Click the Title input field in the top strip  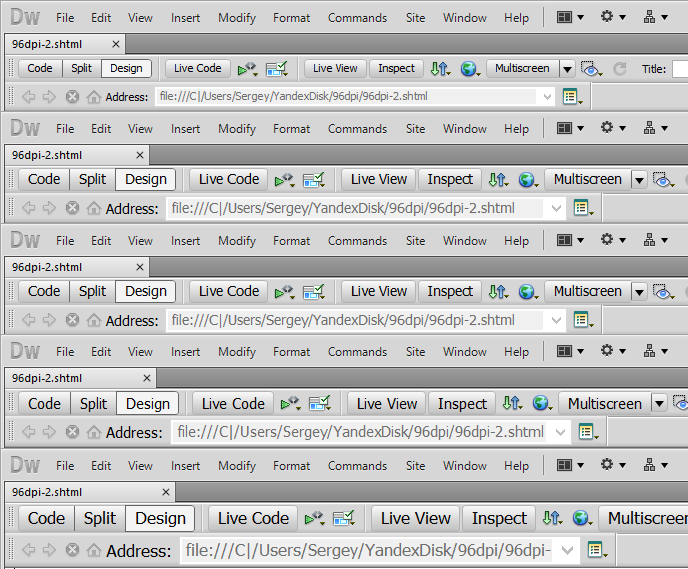pyautogui.click(x=681, y=69)
